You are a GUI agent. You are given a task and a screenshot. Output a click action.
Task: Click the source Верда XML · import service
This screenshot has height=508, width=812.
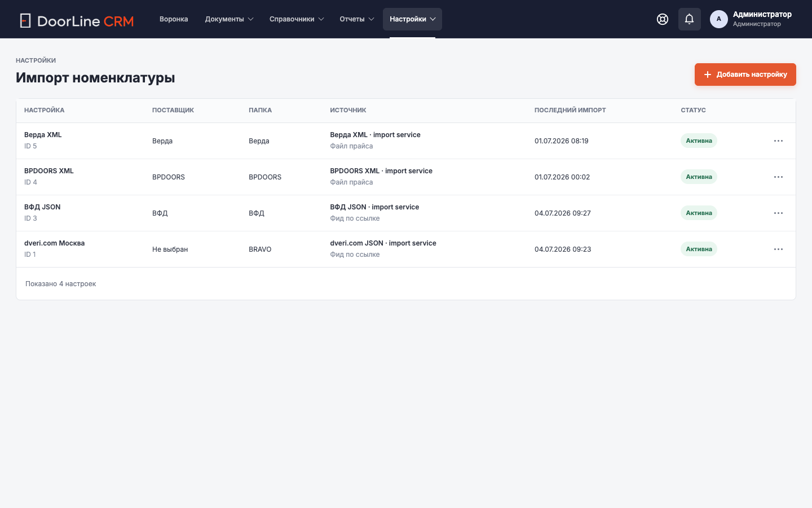[x=375, y=135]
